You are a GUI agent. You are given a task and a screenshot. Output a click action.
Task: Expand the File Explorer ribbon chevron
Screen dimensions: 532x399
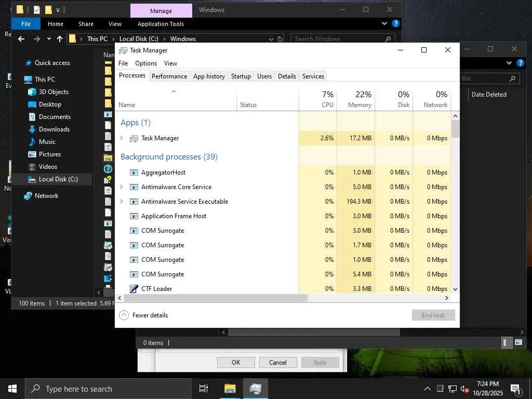click(x=384, y=23)
